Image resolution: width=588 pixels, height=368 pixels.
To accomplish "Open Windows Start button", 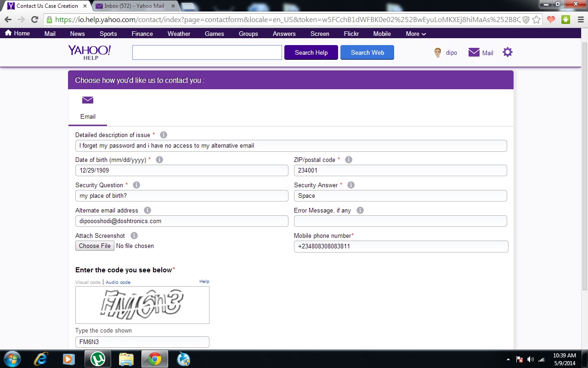I will [x=12, y=359].
